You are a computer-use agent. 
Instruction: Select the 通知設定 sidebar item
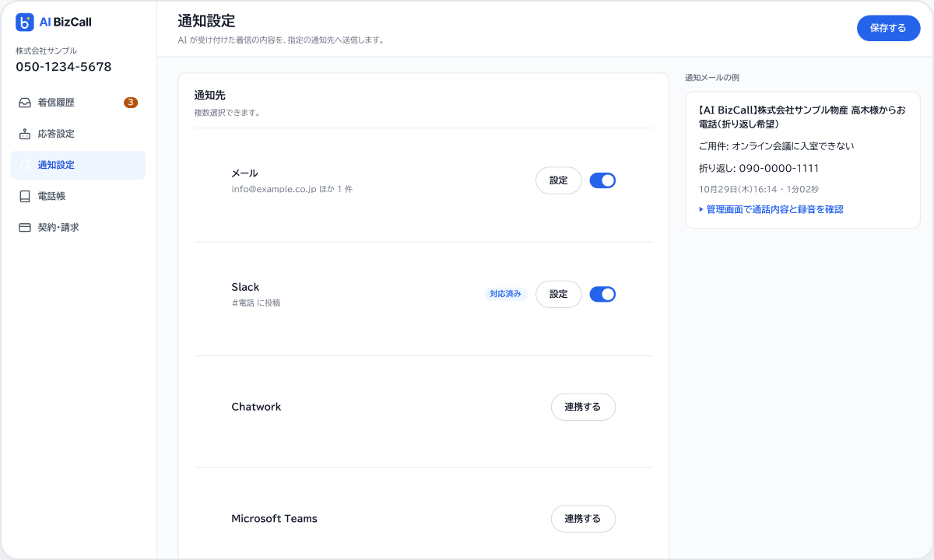pyautogui.click(x=78, y=165)
